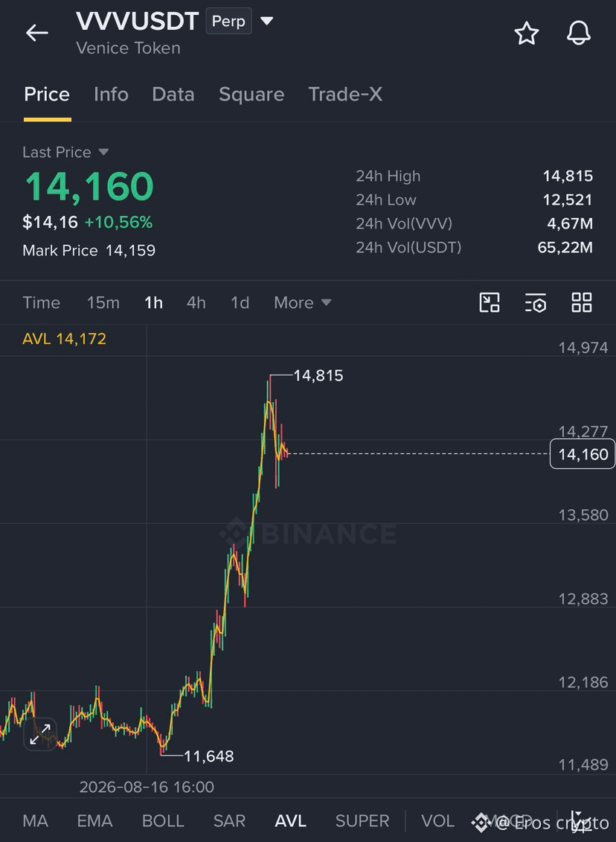Select the 4h chart interval
The image size is (616, 842).
point(196,303)
